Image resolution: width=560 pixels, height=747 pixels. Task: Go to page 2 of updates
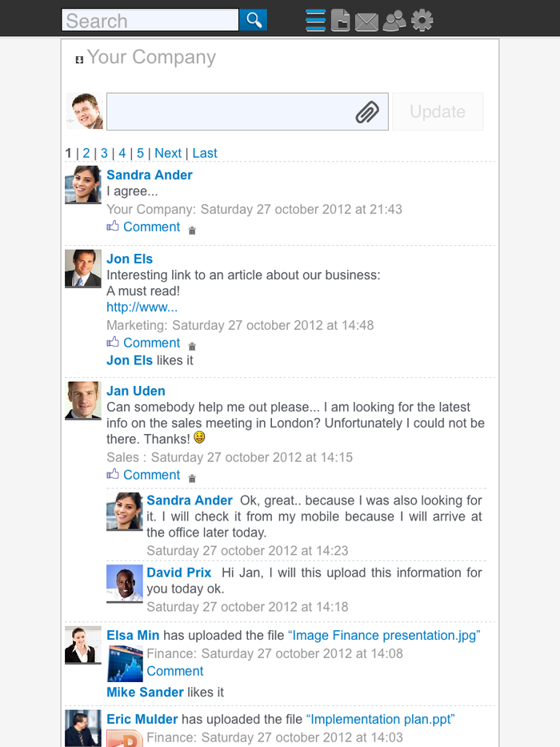86,153
